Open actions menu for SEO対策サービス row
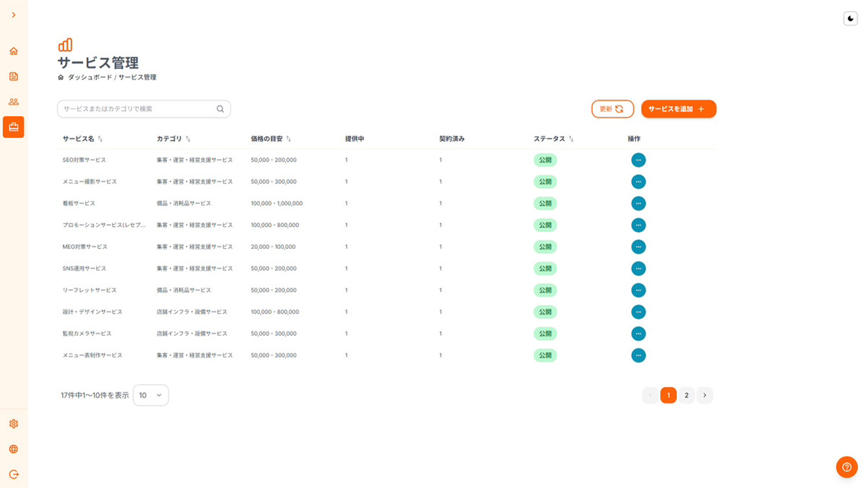The width and height of the screenshot is (868, 488). (638, 160)
